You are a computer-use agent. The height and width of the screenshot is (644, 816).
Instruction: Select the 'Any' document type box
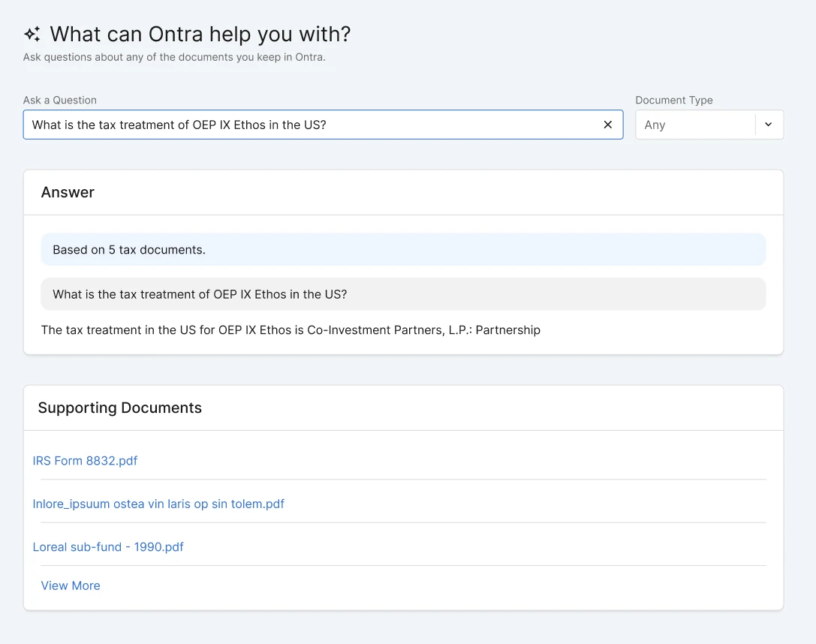tap(709, 125)
